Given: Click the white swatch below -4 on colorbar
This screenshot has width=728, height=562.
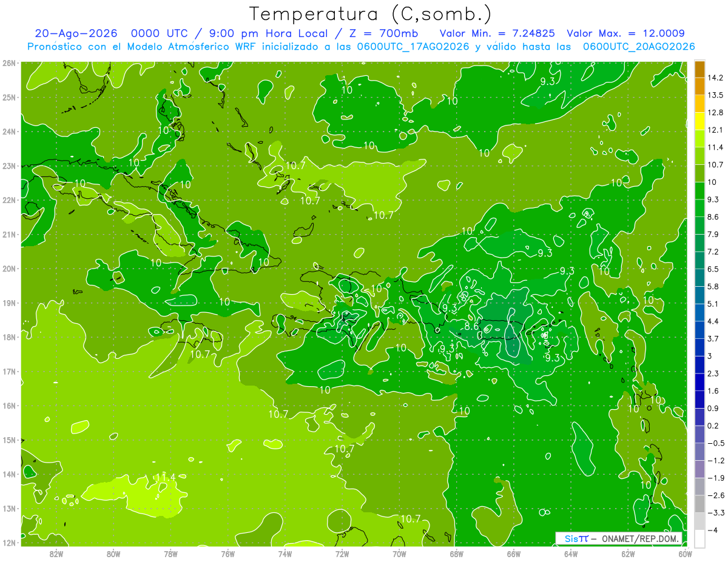Looking at the screenshot, I should 699,539.
